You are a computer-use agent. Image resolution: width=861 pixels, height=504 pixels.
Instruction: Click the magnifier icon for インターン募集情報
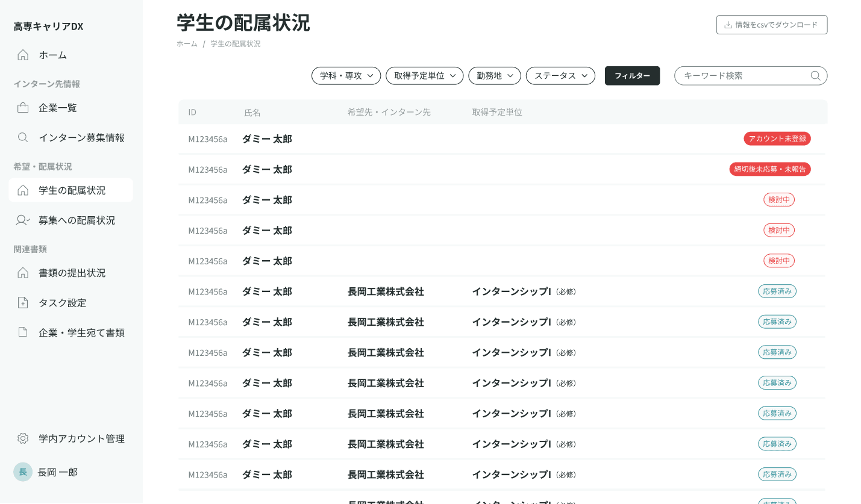(22, 137)
